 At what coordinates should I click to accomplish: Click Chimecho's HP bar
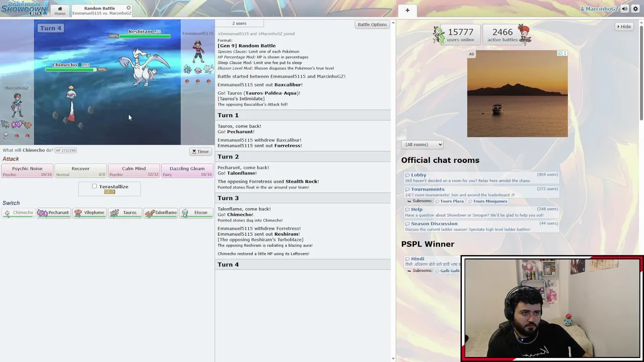click(x=70, y=69)
